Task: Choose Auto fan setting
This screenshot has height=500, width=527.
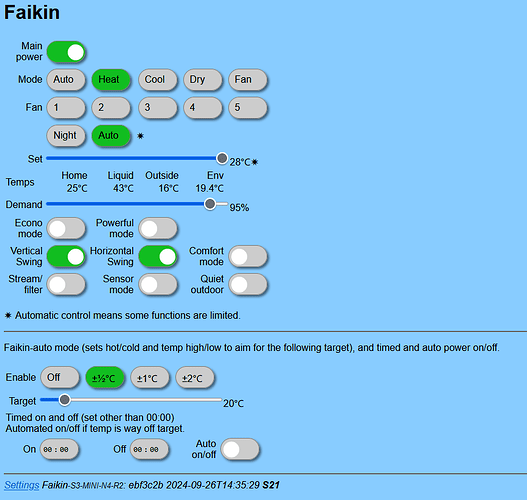Action: [x=111, y=135]
